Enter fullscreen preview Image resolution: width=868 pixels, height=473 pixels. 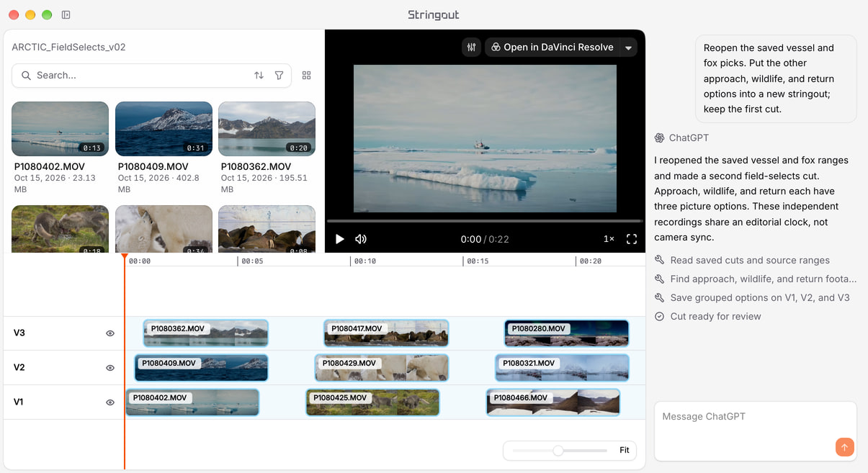tap(632, 239)
